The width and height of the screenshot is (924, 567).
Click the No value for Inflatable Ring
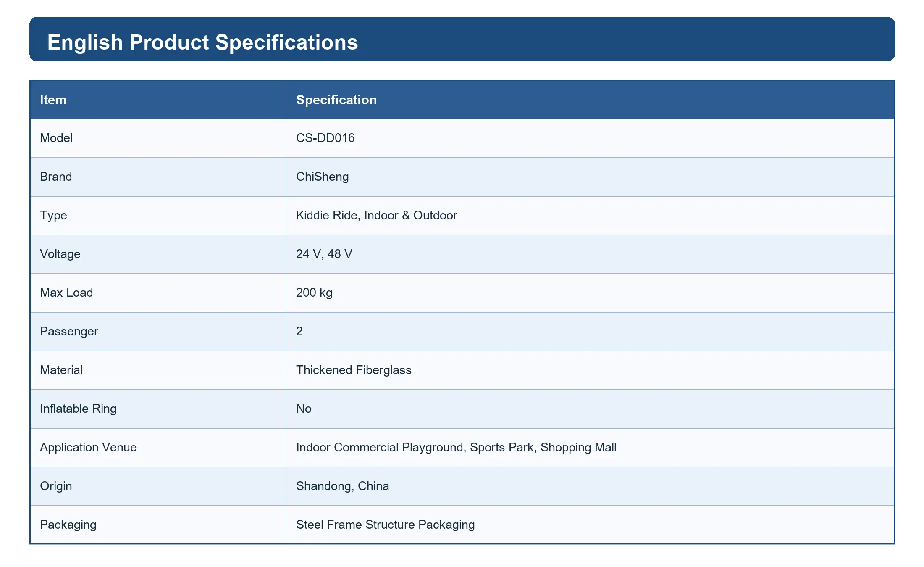[x=304, y=409]
